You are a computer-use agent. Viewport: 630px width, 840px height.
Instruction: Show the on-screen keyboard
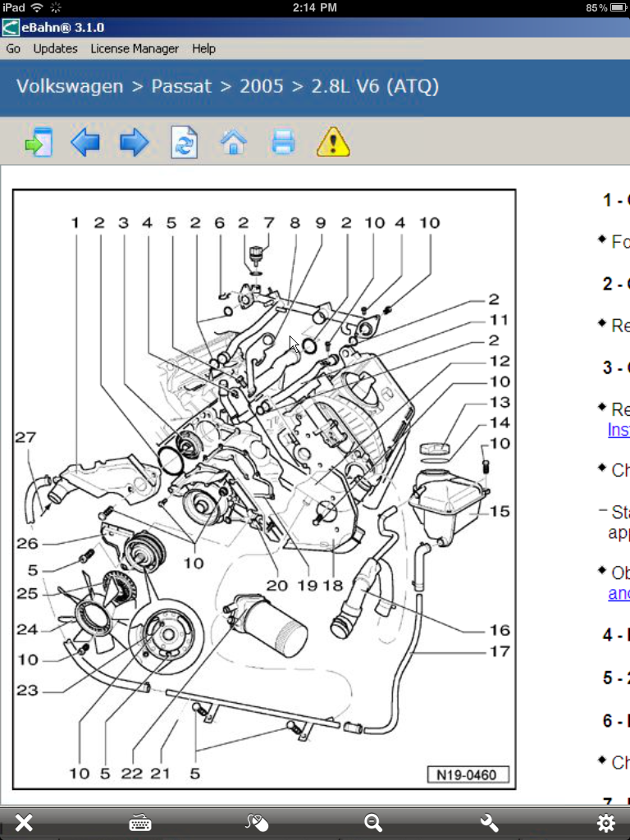point(140,823)
